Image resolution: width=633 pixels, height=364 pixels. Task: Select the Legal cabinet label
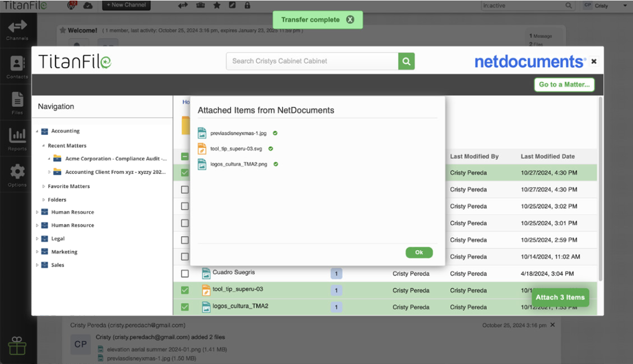[x=57, y=239]
